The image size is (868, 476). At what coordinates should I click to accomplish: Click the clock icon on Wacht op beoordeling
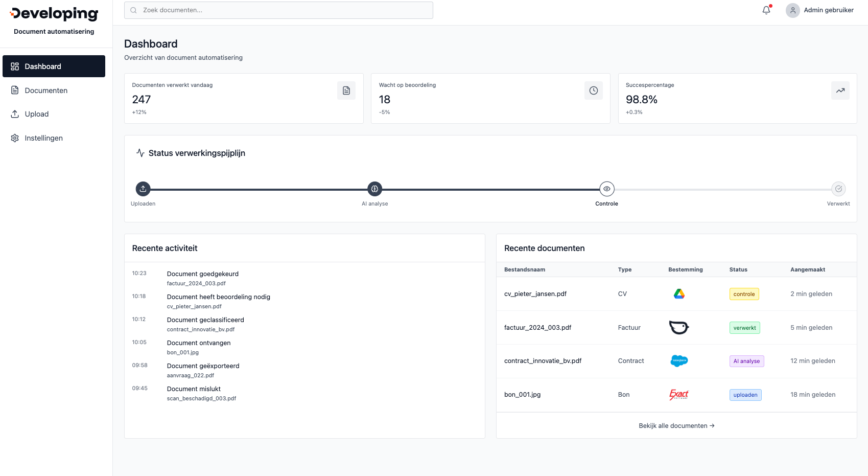(593, 90)
